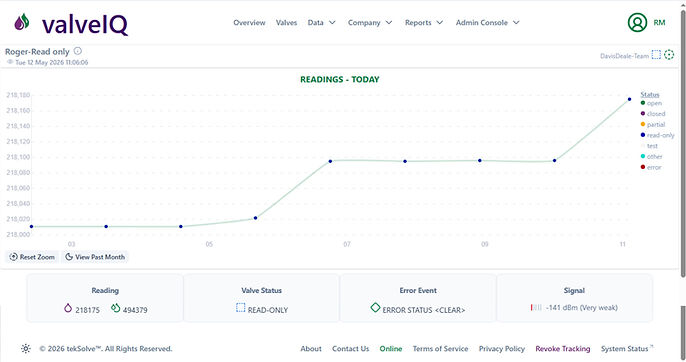Click the last data point near 11
The height and width of the screenshot is (362, 686).
tap(630, 99)
